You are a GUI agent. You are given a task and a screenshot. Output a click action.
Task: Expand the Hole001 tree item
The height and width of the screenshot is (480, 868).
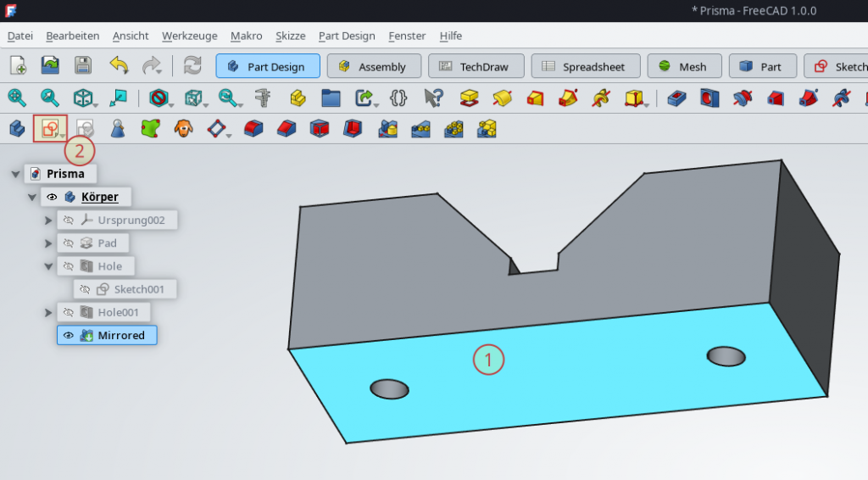48,313
